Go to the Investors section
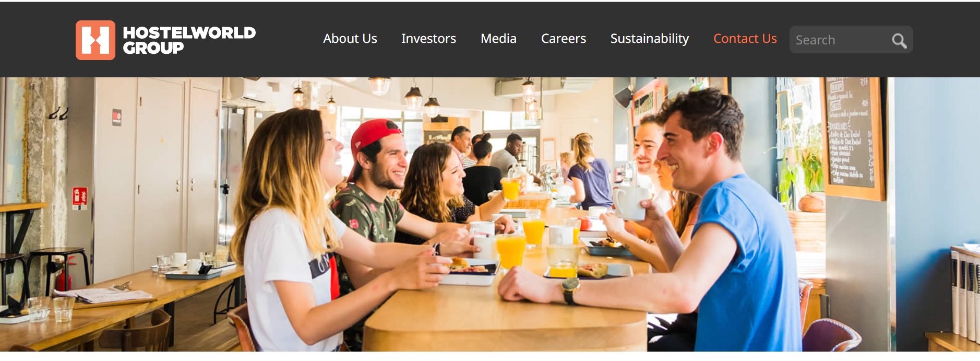 (428, 39)
